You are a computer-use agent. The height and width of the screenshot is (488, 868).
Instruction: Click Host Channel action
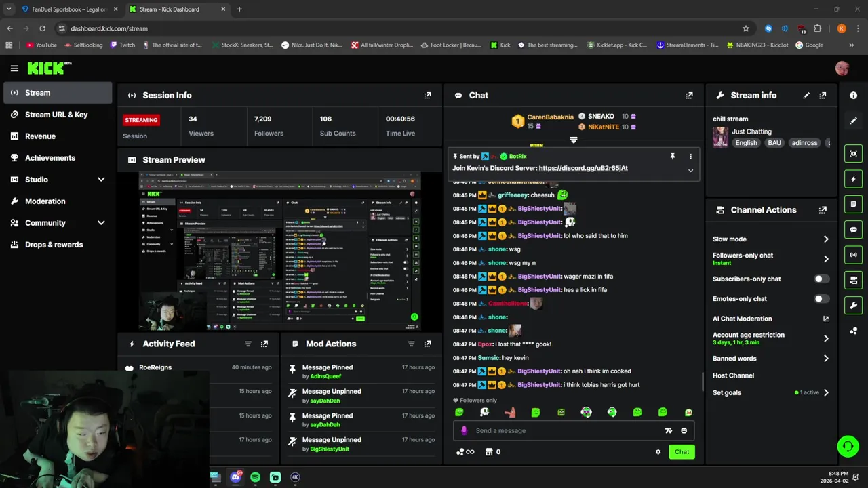[x=733, y=375]
